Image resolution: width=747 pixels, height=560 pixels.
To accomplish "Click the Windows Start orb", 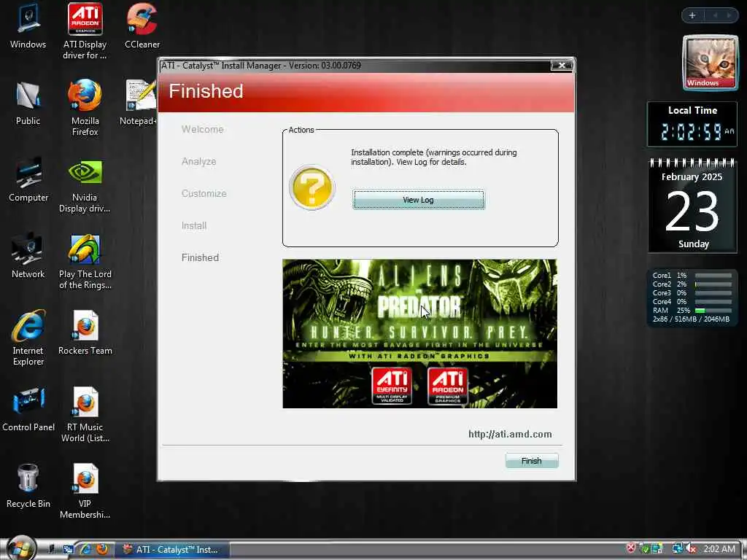I will [x=20, y=548].
